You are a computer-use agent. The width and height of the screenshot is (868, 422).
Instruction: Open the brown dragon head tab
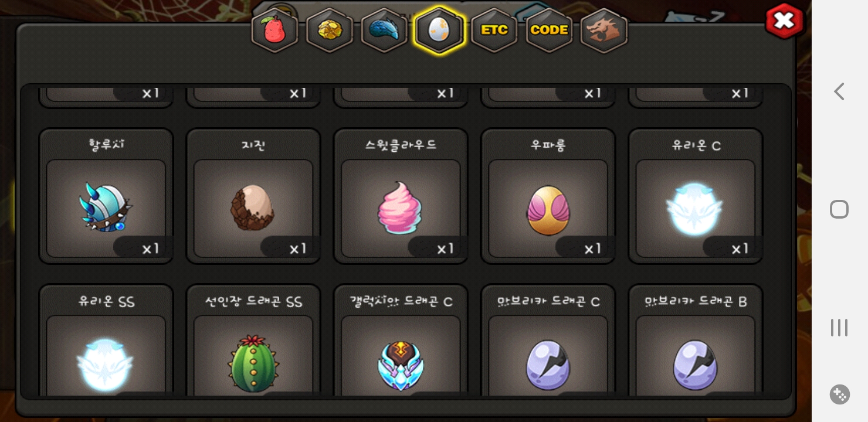coord(604,30)
